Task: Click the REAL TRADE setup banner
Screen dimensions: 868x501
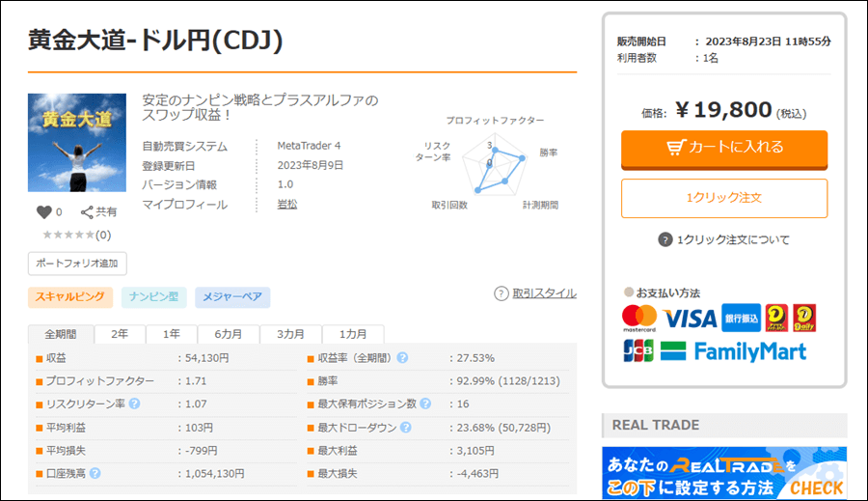Action: point(723,473)
